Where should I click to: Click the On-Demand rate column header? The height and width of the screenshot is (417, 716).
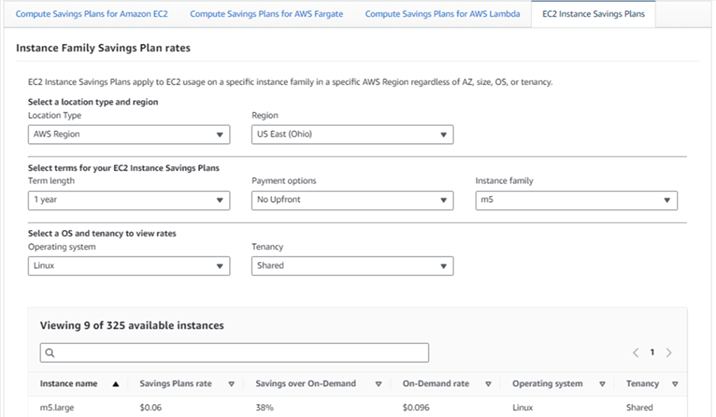tap(436, 384)
